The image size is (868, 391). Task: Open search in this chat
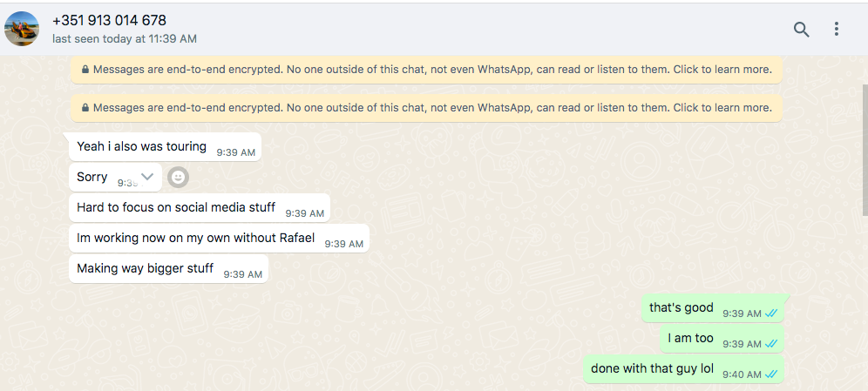click(x=801, y=30)
